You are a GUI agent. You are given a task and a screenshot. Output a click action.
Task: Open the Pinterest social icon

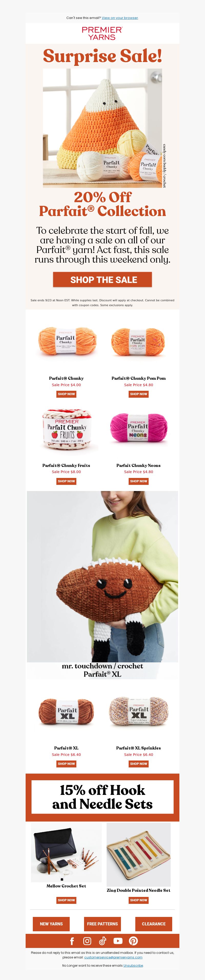133,941
